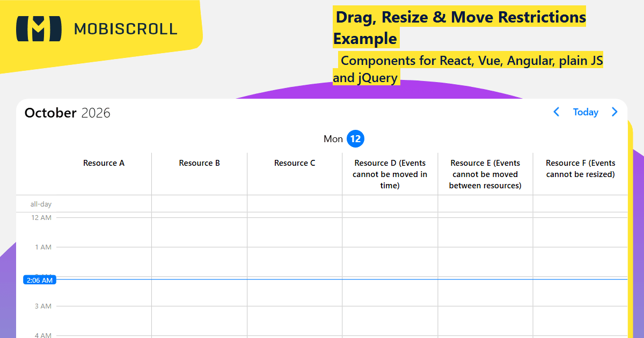Click the Resource A column header

point(104,163)
